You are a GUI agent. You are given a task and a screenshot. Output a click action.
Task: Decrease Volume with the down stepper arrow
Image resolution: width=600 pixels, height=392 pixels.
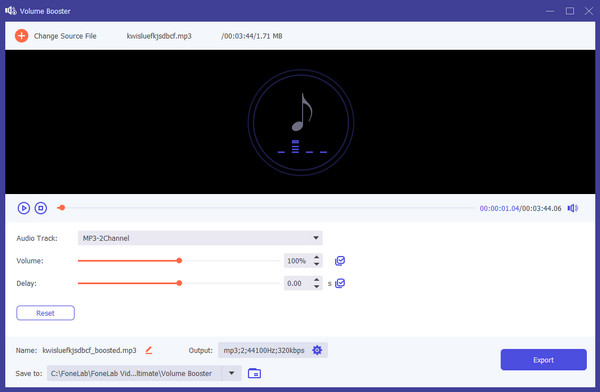pyautogui.click(x=316, y=264)
